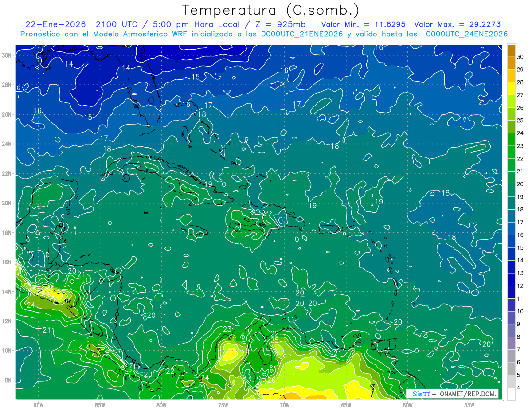Click the "90W" longitude axis label

[38, 405]
